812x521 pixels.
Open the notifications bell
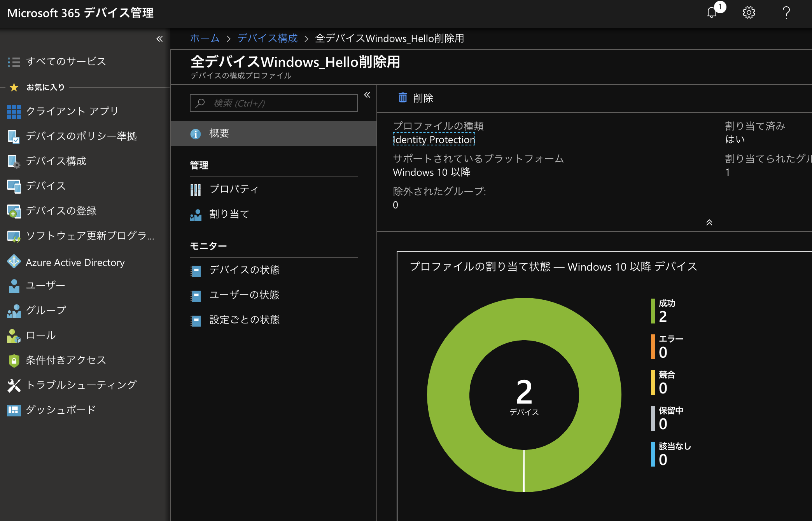(712, 13)
